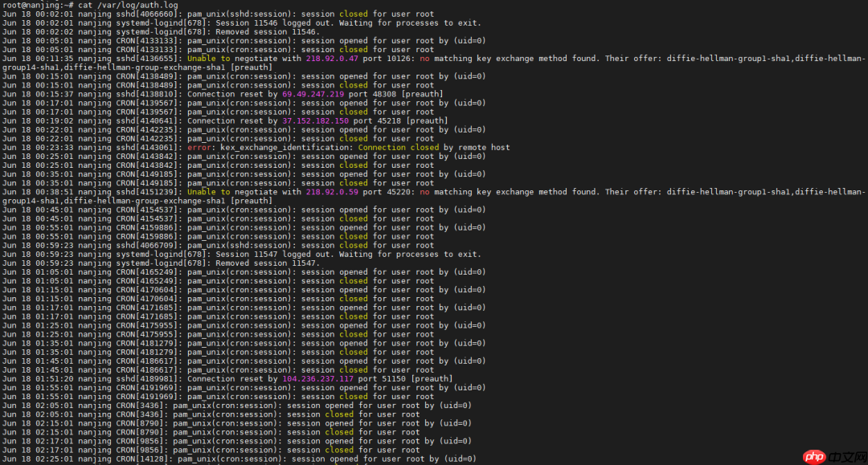Click the 'Jun 18 00:23:33' timestamp
This screenshot has height=465, width=868.
pyautogui.click(x=36, y=148)
